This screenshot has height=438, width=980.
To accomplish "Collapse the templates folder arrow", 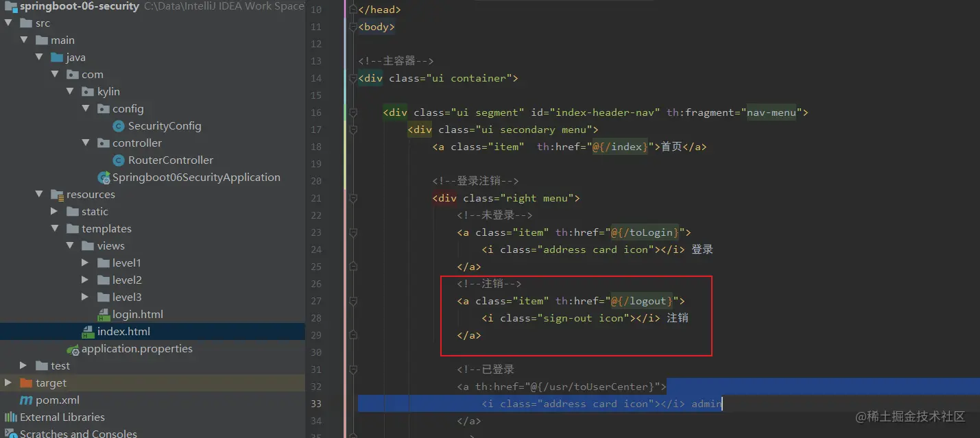I will [55, 229].
